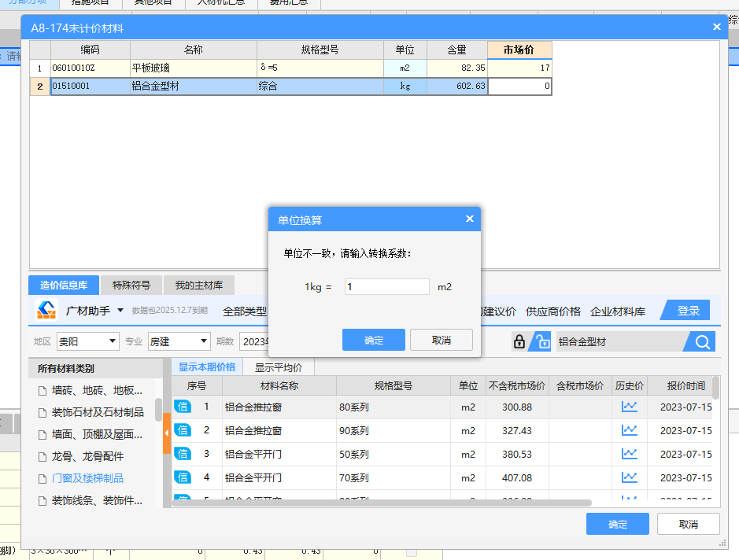
Task: Open the 广材助手 dropdown arrow
Action: 120,311
